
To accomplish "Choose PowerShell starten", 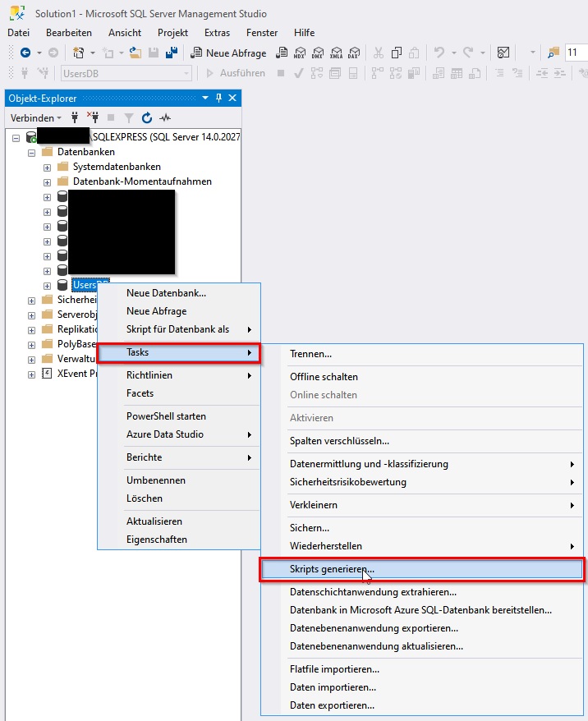I will click(179, 416).
